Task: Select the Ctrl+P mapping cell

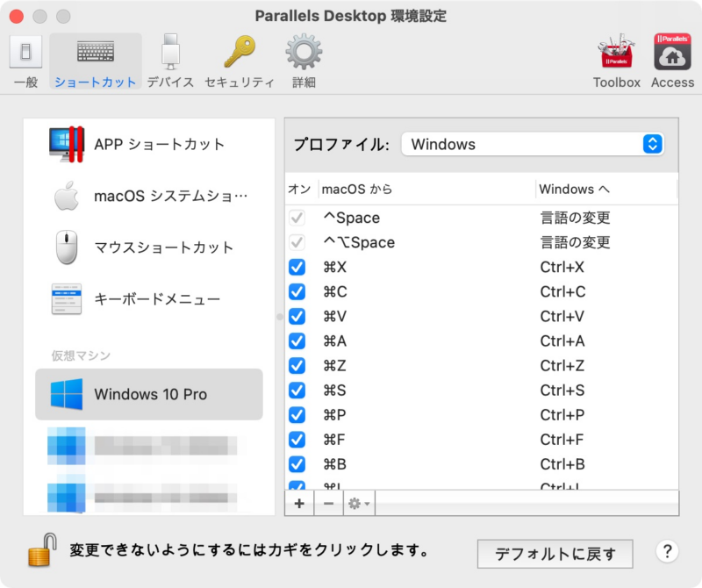Action: 562,415
